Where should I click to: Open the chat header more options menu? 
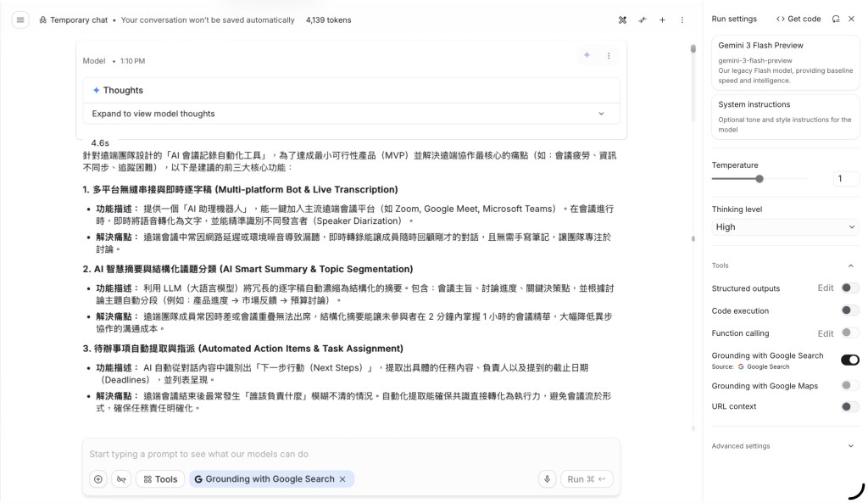(682, 20)
